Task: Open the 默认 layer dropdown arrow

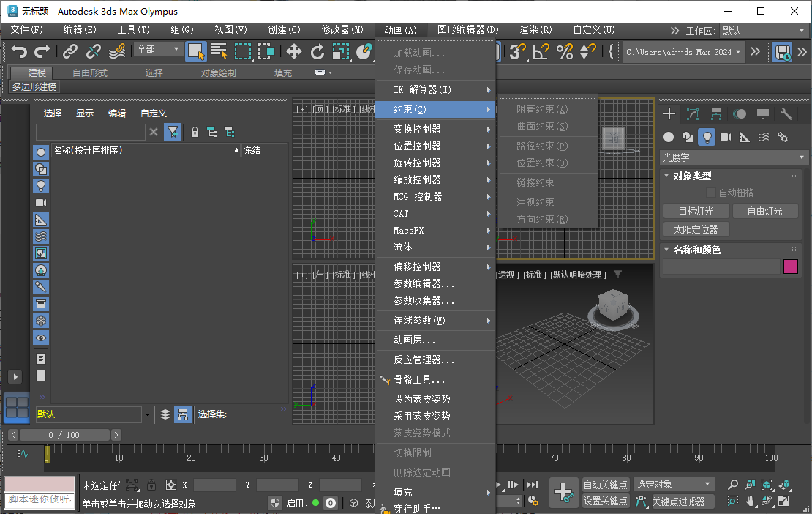Action: [148, 414]
